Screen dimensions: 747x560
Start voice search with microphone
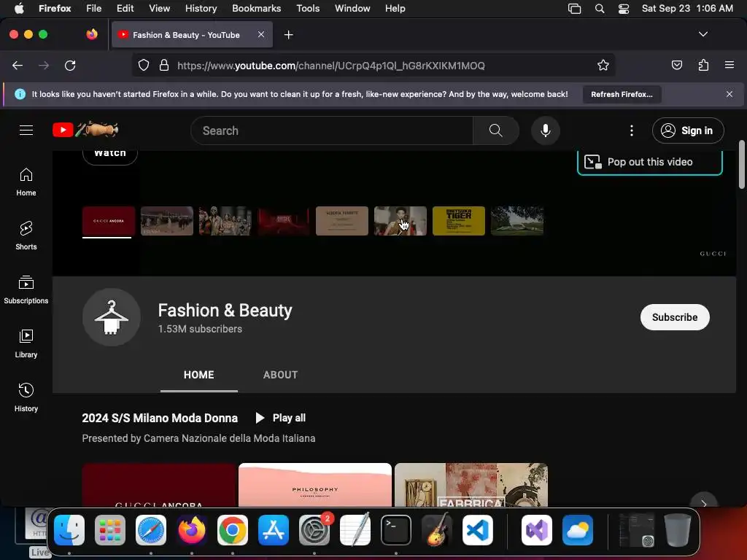point(546,131)
